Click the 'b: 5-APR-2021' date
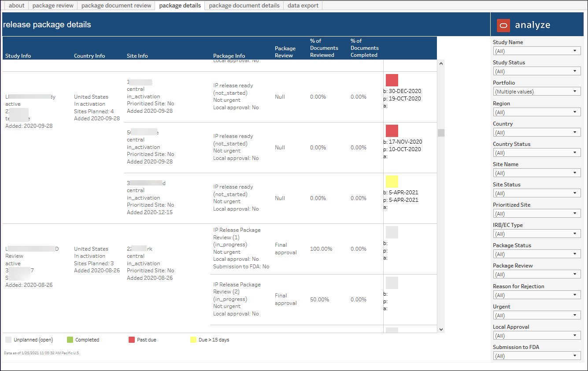 (401, 193)
